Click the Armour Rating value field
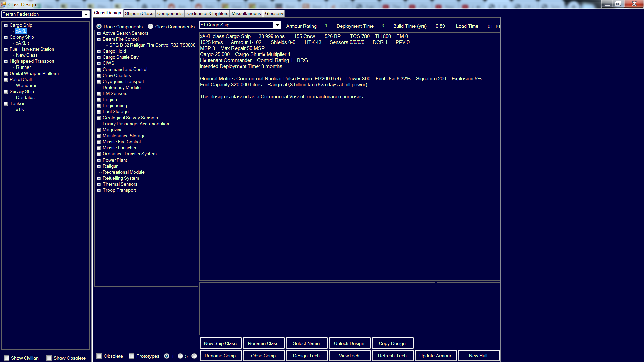Screen dimensions: 644x362 326,26
